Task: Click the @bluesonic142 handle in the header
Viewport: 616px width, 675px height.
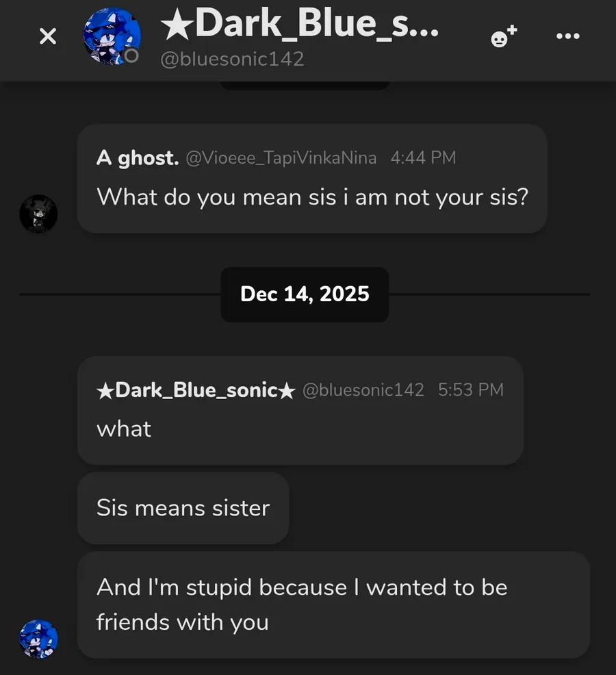Action: pyautogui.click(x=232, y=59)
